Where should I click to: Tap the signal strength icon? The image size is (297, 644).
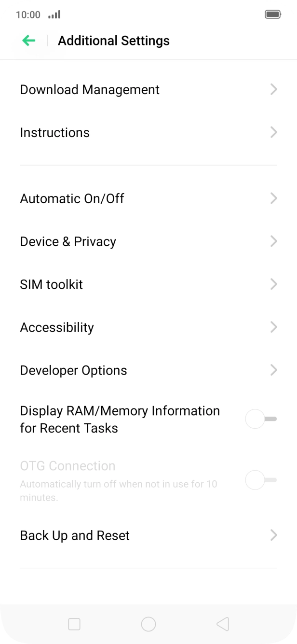[54, 15]
